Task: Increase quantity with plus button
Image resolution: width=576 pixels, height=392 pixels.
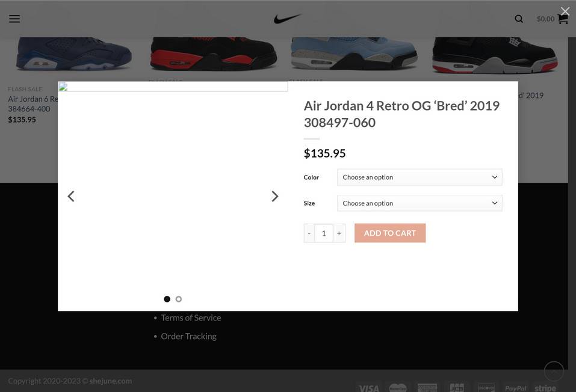Action: pos(339,233)
